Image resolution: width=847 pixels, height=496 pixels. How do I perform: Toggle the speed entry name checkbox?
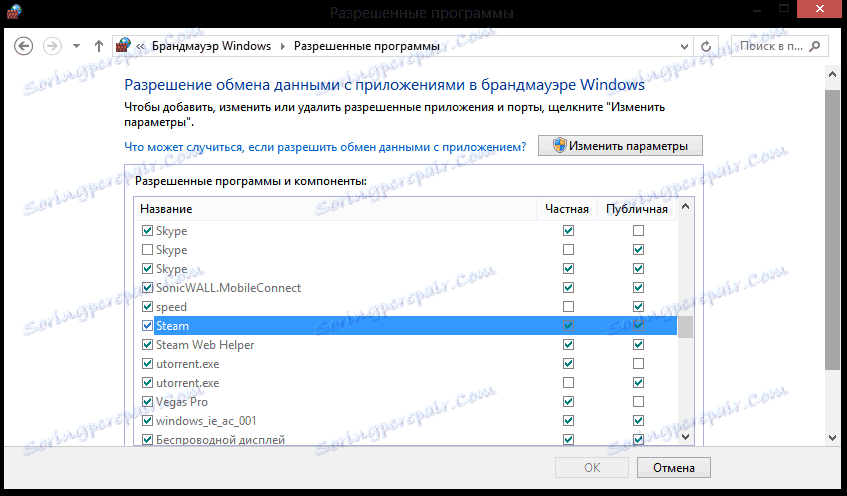click(147, 306)
